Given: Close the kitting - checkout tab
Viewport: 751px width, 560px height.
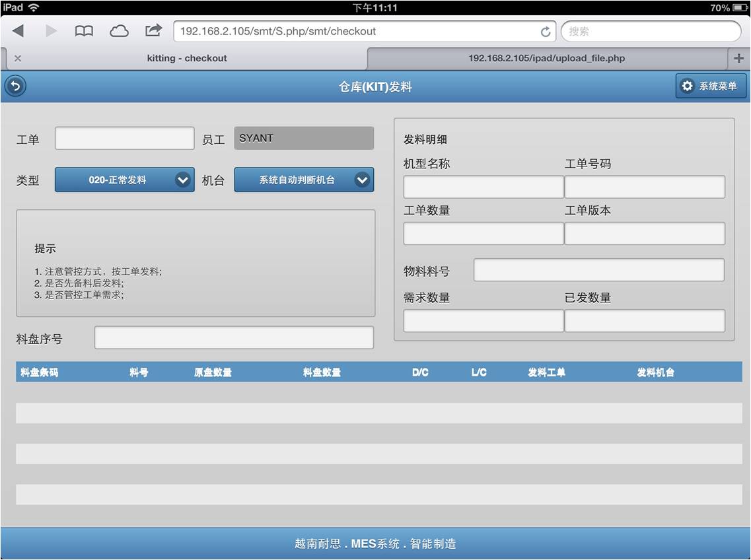Looking at the screenshot, I should point(18,58).
